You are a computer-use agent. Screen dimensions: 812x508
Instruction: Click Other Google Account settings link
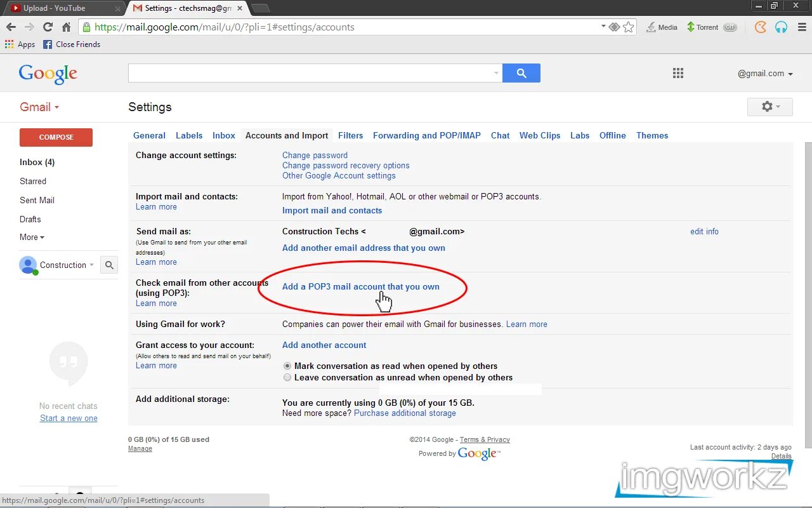coord(339,176)
